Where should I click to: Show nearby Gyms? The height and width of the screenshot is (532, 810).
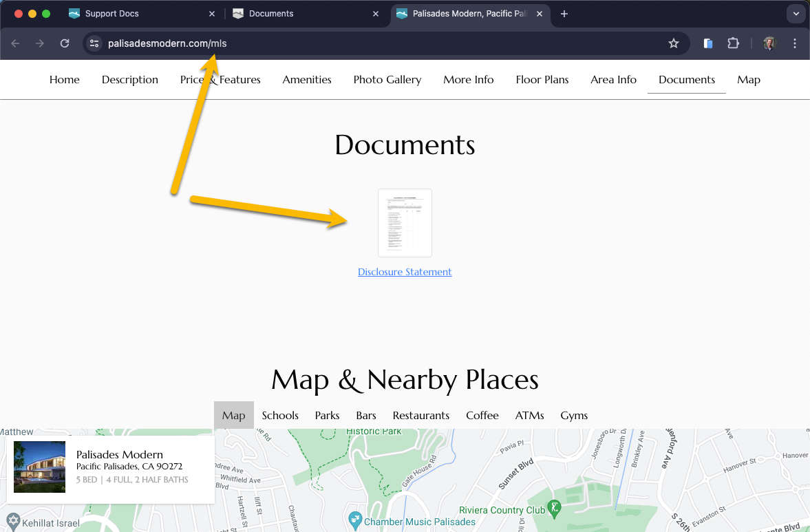point(574,415)
